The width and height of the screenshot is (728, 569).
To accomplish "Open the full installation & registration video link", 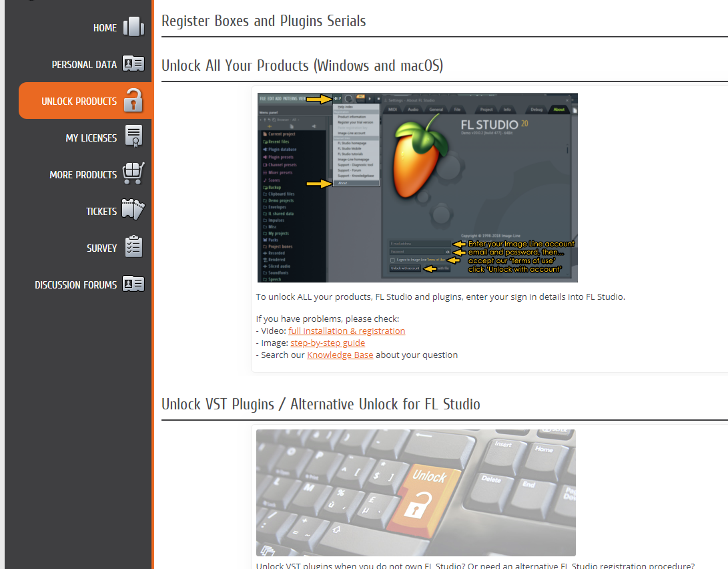I will (x=346, y=331).
